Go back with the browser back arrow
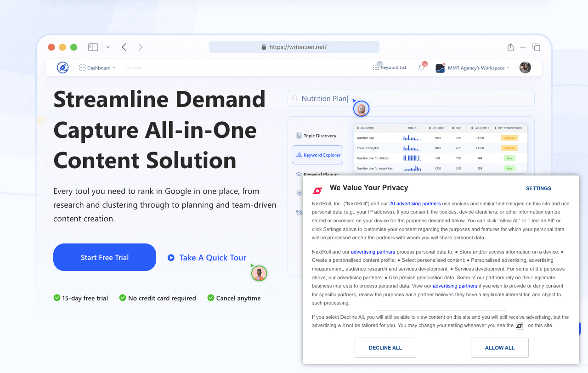This screenshot has height=373, width=588. coord(124,47)
